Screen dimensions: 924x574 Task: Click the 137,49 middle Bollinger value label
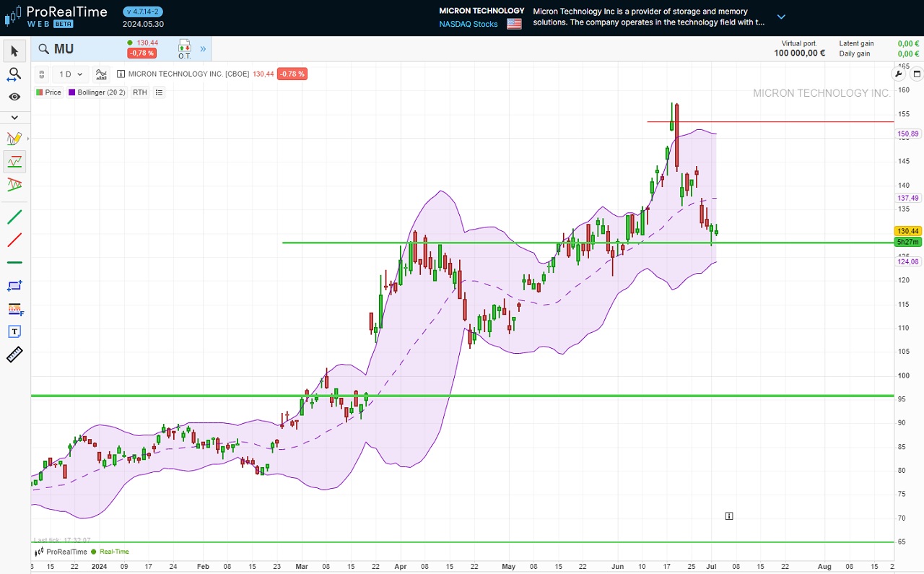click(907, 198)
